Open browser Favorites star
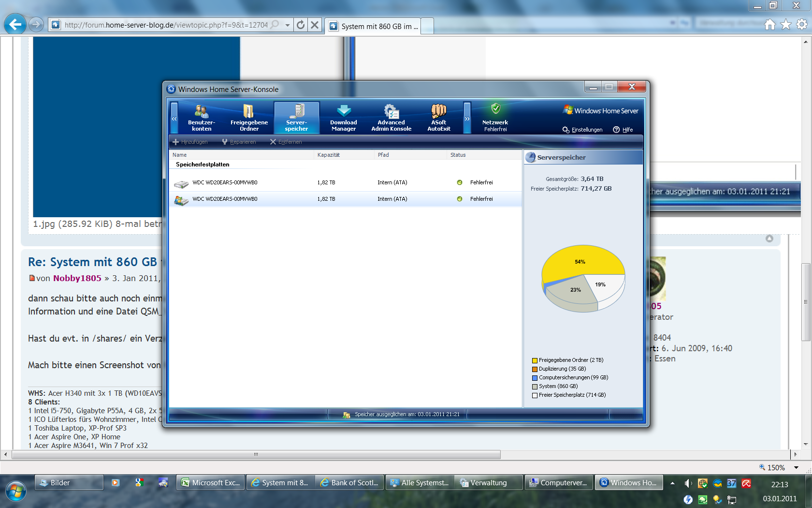Screen dimensions: 812x508 pyautogui.click(x=786, y=24)
